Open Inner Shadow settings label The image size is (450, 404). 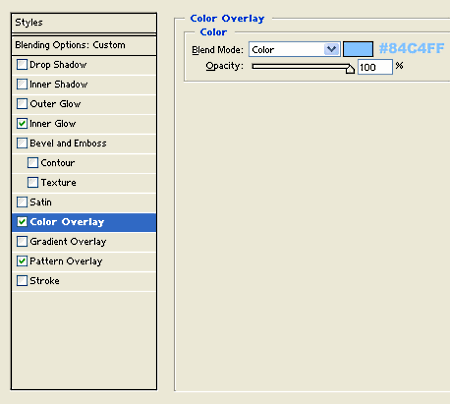(x=58, y=84)
